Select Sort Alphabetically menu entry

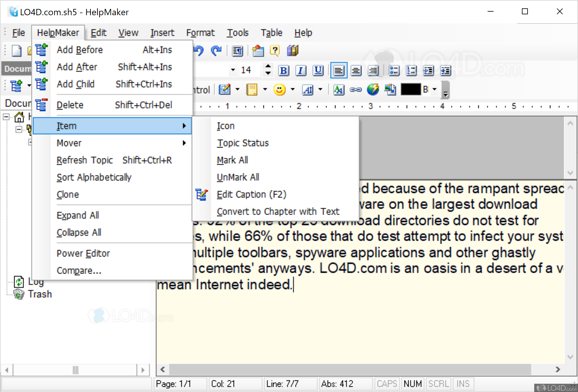point(94,177)
